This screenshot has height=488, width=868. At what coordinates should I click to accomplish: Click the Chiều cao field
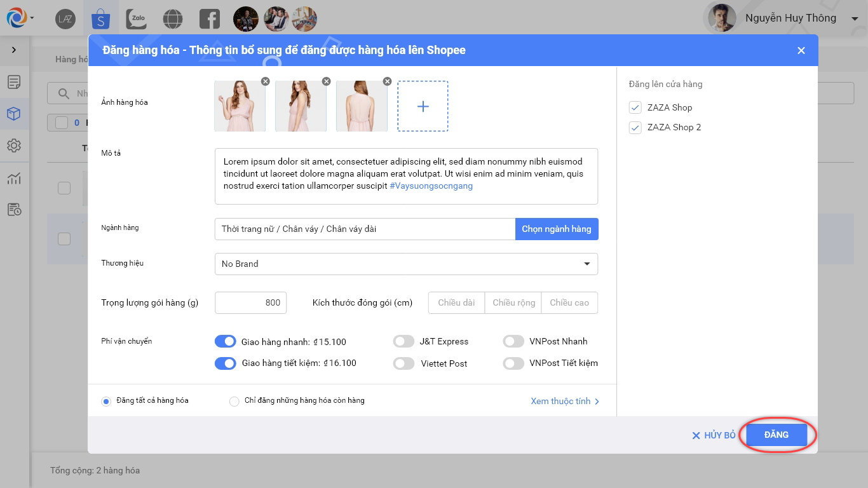[x=569, y=302]
